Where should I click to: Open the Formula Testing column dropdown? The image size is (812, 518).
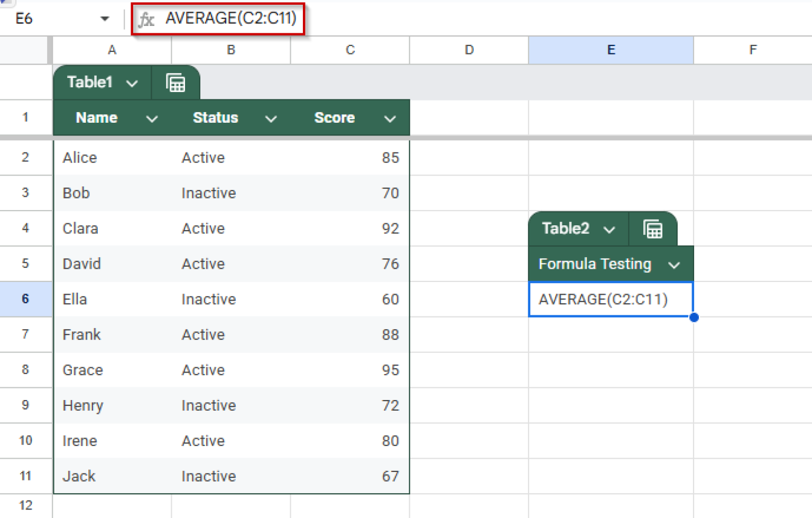(x=674, y=265)
